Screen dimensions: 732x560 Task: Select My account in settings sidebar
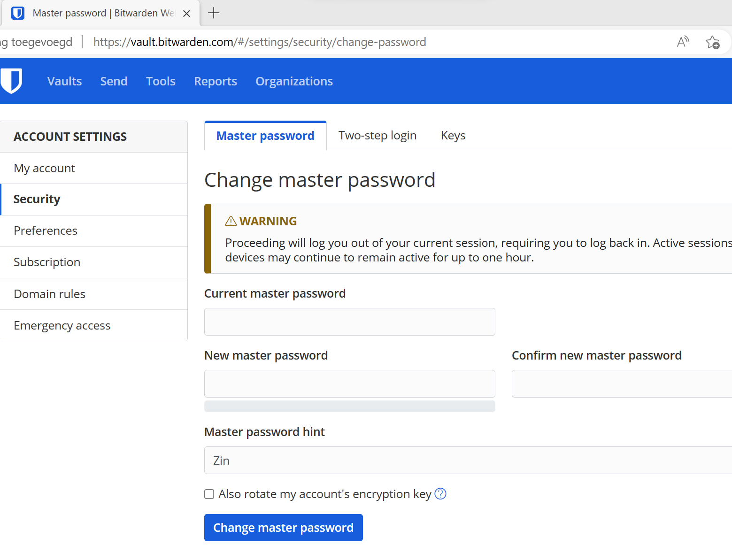(x=45, y=168)
